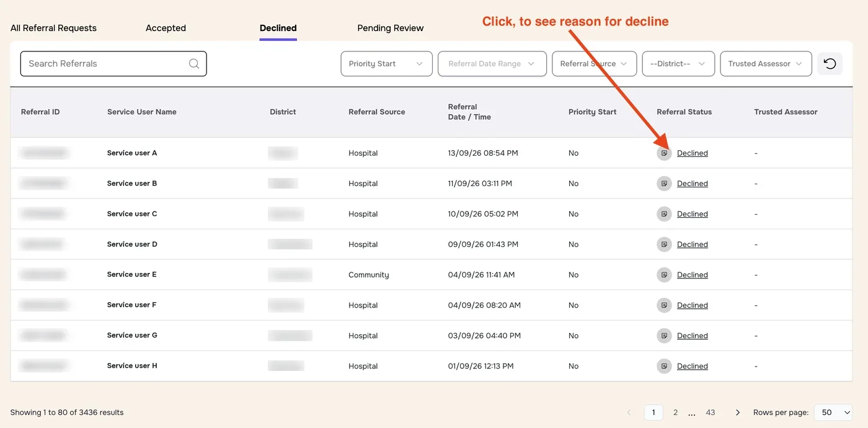Click date 10/09/26 05:02 PM
This screenshot has height=428, width=868.
[x=483, y=214]
